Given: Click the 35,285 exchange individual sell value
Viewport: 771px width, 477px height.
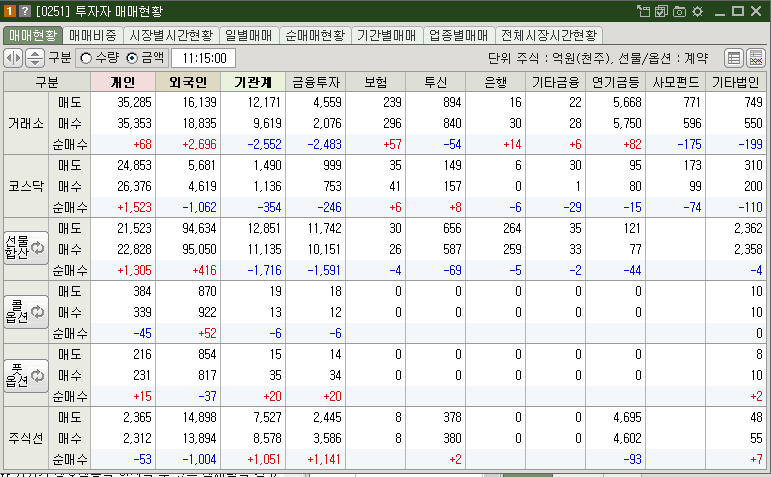Looking at the screenshot, I should click(134, 102).
